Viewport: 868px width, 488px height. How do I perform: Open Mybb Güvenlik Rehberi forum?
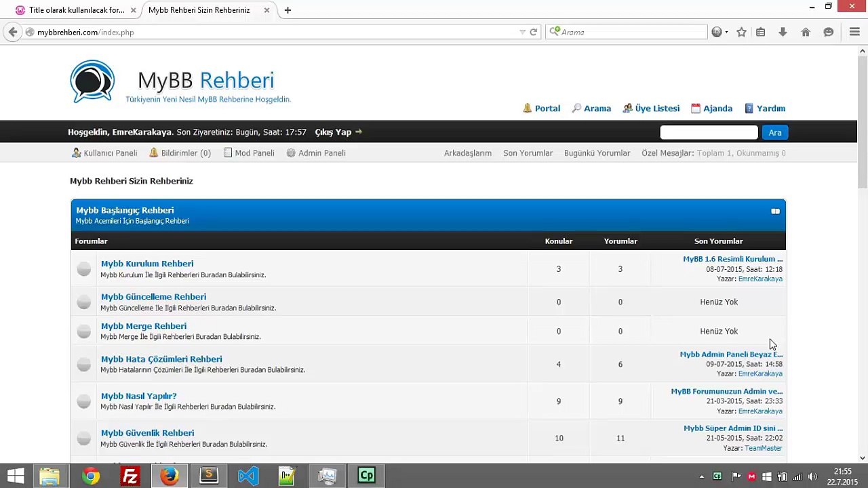pyautogui.click(x=147, y=433)
